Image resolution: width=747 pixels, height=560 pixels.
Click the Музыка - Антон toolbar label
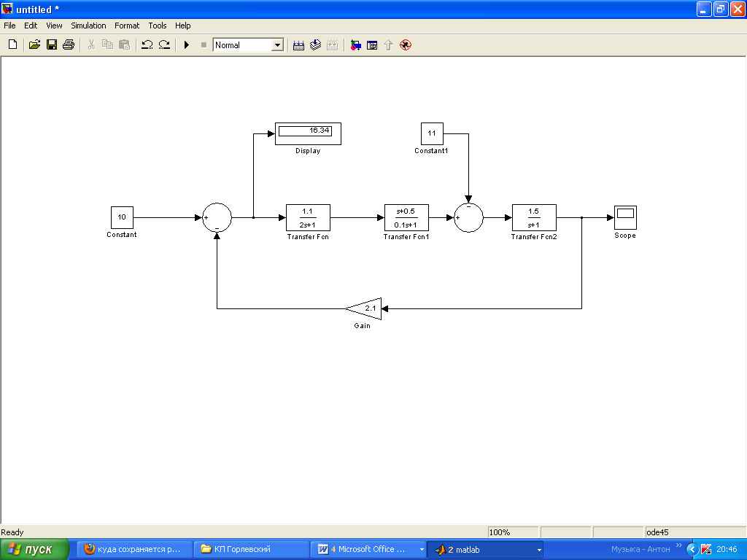(640, 550)
